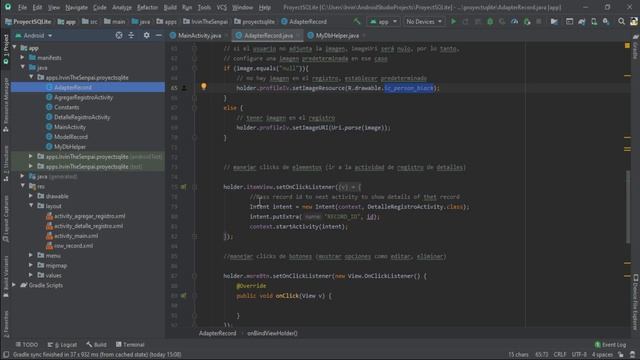
Task: Open the Android view selector dropdown
Action: pyautogui.click(x=34, y=36)
